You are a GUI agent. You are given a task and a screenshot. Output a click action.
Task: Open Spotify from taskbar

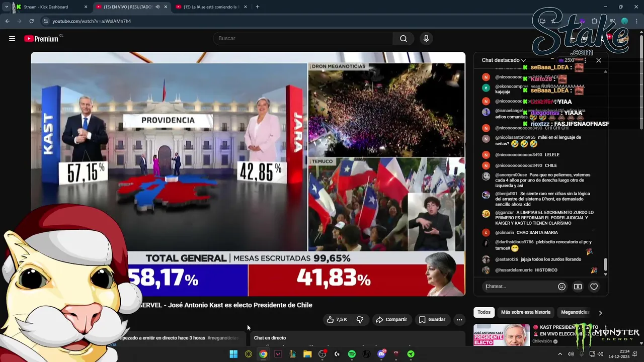(352, 354)
